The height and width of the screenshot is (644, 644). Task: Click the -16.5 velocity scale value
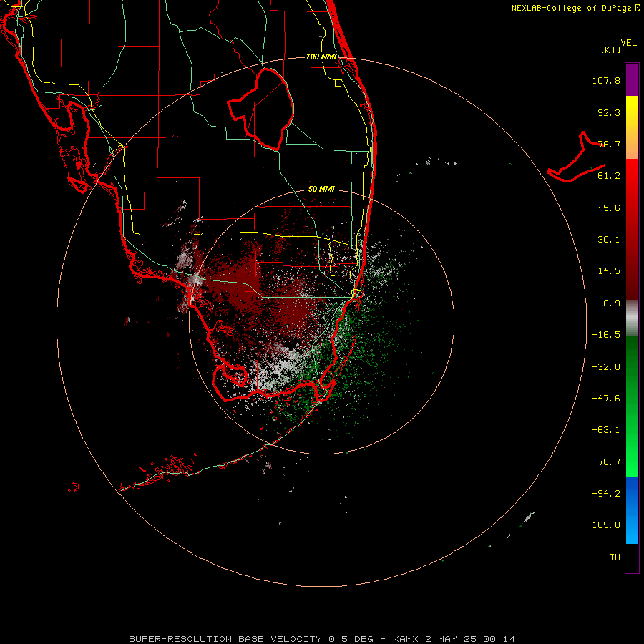[606, 335]
